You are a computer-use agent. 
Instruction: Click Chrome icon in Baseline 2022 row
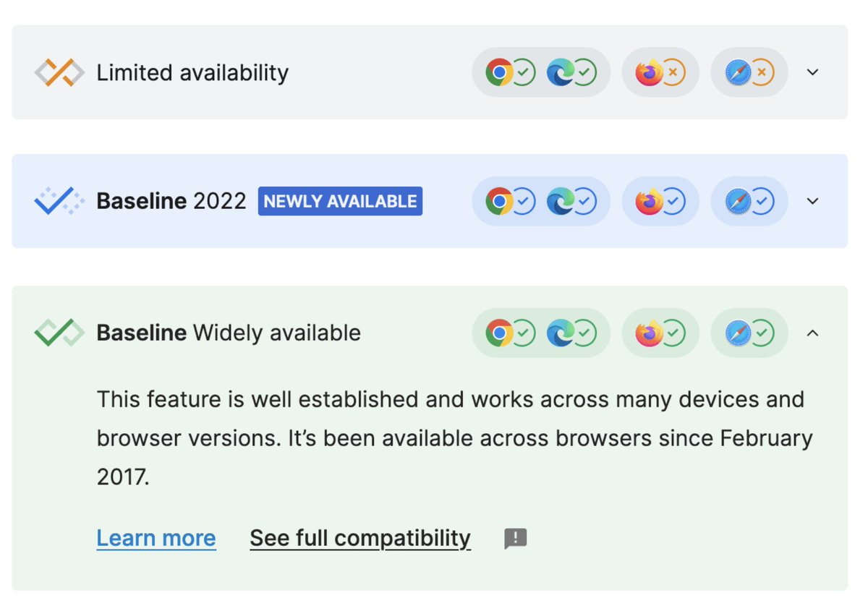(x=499, y=202)
